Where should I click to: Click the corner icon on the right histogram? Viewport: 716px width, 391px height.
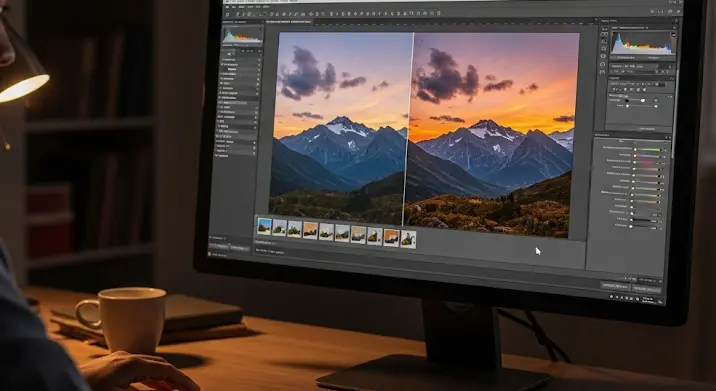click(x=674, y=35)
